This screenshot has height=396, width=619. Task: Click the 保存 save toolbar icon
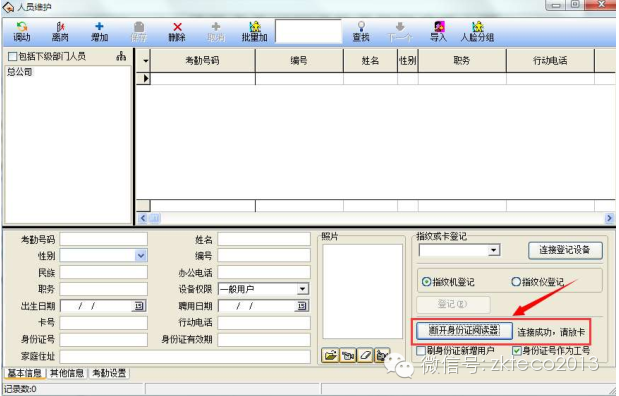pyautogui.click(x=139, y=32)
